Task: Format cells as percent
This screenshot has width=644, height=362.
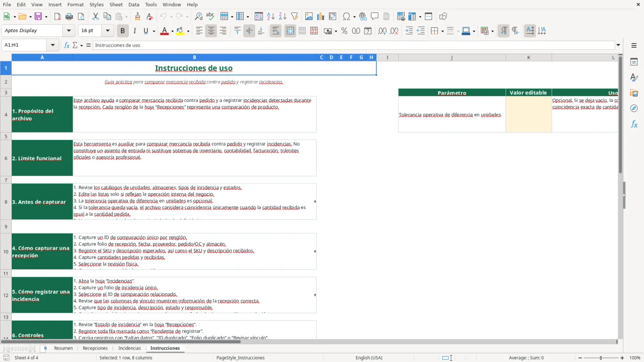Action: click(344, 31)
